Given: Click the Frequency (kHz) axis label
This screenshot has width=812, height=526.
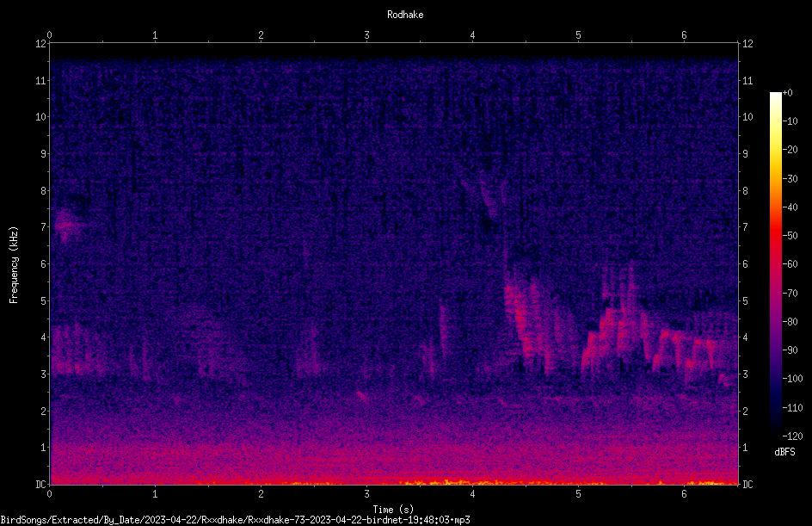Looking at the screenshot, I should [x=14, y=265].
